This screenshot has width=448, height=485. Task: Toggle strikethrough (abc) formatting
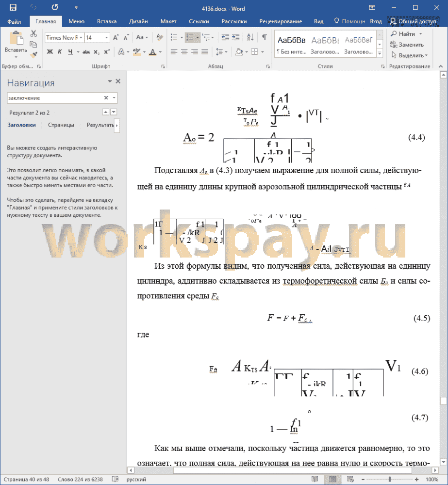click(x=86, y=52)
